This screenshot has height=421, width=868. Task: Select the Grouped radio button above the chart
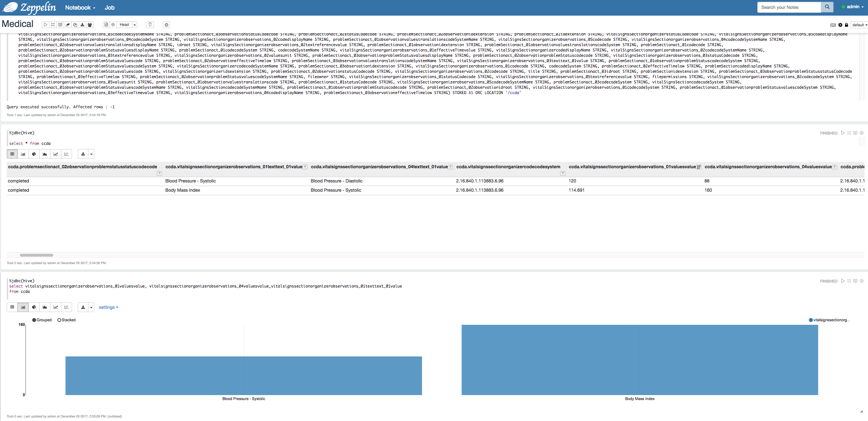pos(34,320)
